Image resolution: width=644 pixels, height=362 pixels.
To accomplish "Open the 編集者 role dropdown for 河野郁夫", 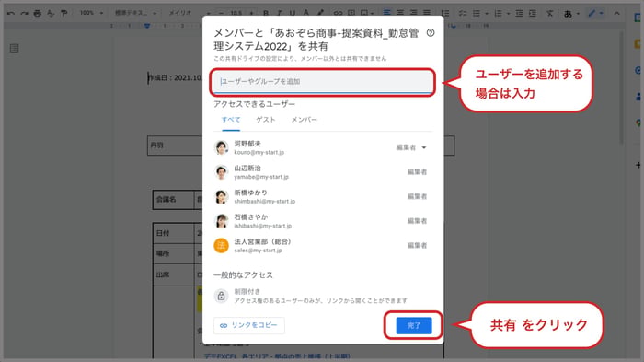I will [x=411, y=147].
